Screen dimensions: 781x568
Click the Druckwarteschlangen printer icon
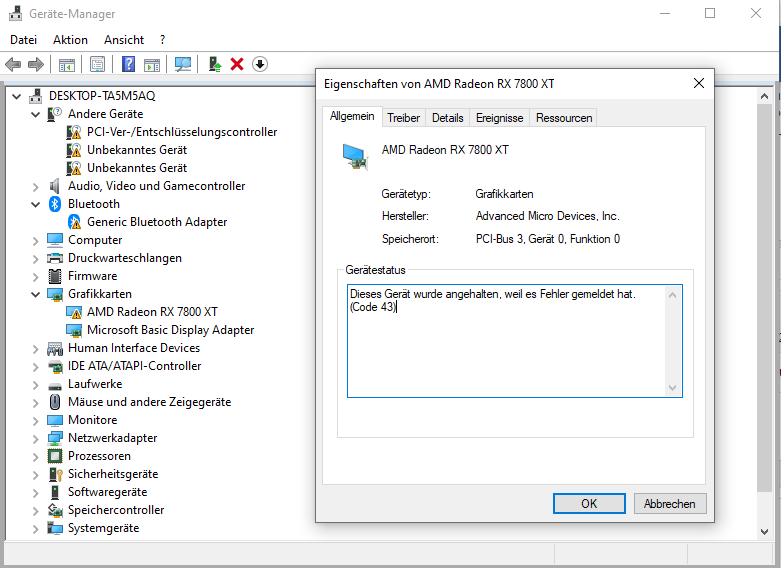[55, 258]
